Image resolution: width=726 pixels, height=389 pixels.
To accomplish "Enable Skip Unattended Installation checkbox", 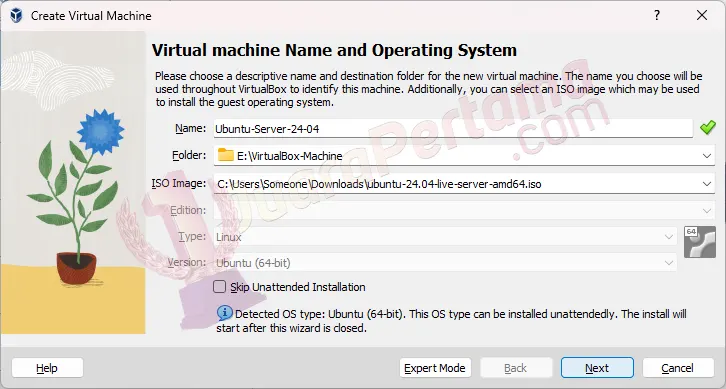I will pos(219,287).
